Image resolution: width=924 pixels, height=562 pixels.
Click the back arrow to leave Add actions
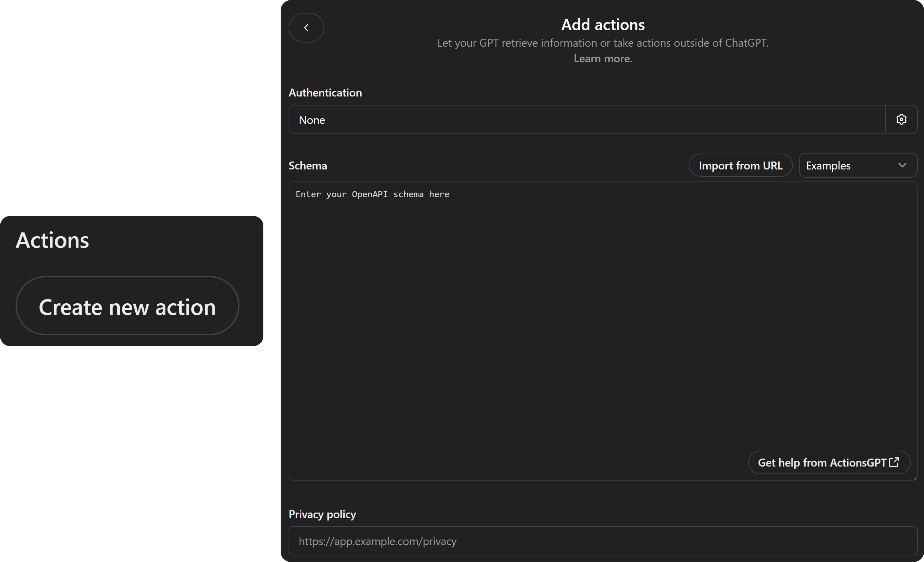(306, 27)
